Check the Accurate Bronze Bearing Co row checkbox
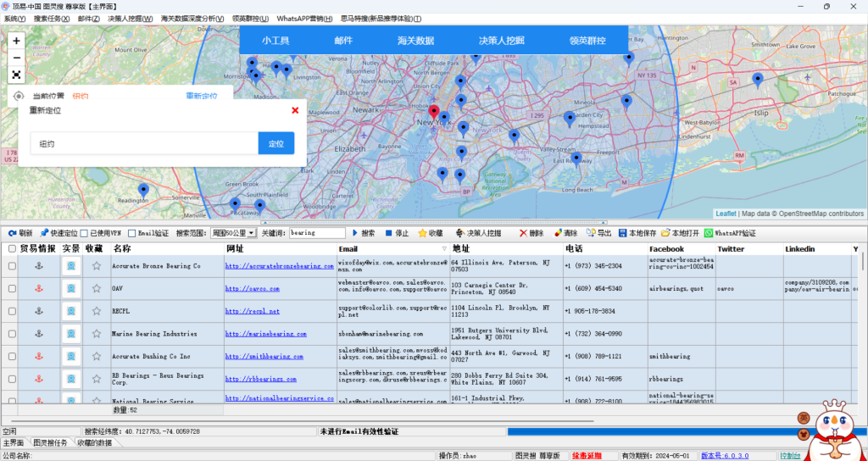Image resolution: width=868 pixels, height=461 pixels. (x=12, y=266)
